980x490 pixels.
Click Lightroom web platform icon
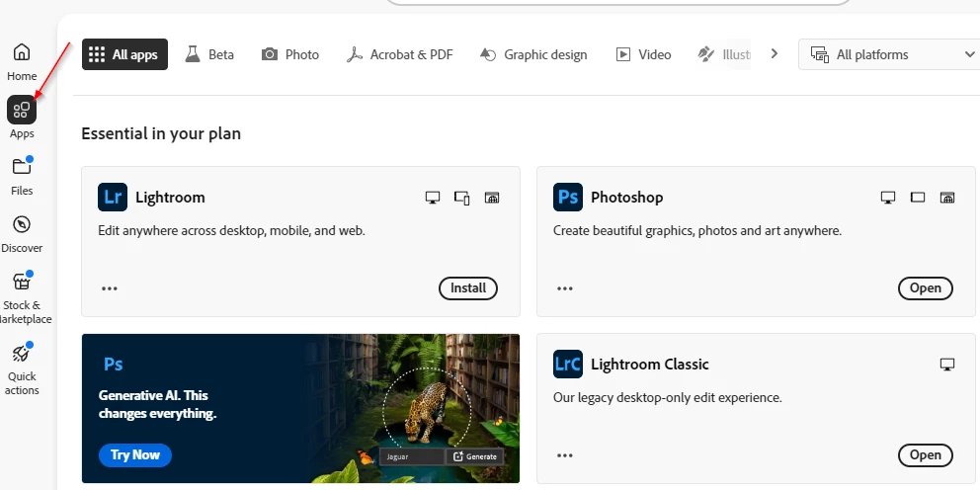click(492, 198)
